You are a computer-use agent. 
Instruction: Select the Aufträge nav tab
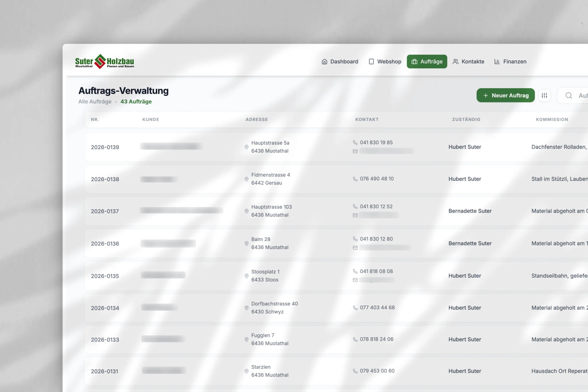pos(427,62)
